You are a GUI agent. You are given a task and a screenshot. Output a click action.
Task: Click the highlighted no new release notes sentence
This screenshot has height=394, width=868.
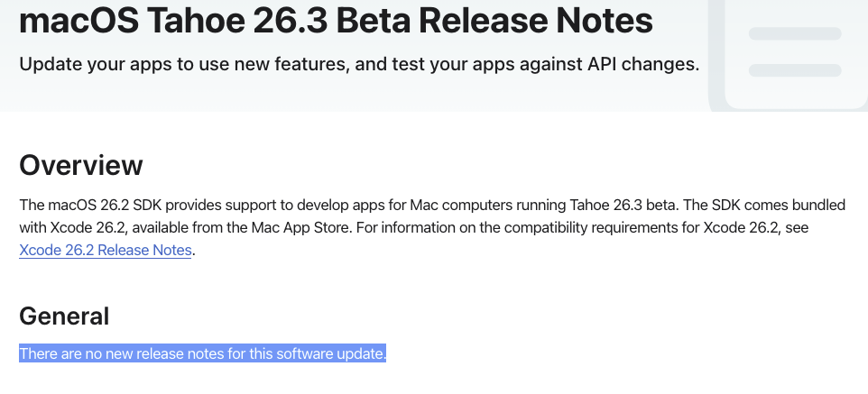point(203,353)
